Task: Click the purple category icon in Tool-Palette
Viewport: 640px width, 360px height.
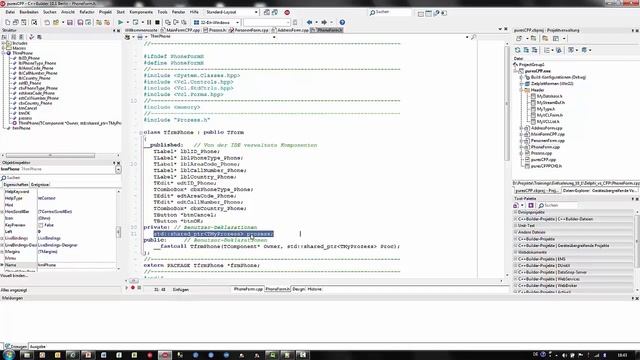Action: 531,205
